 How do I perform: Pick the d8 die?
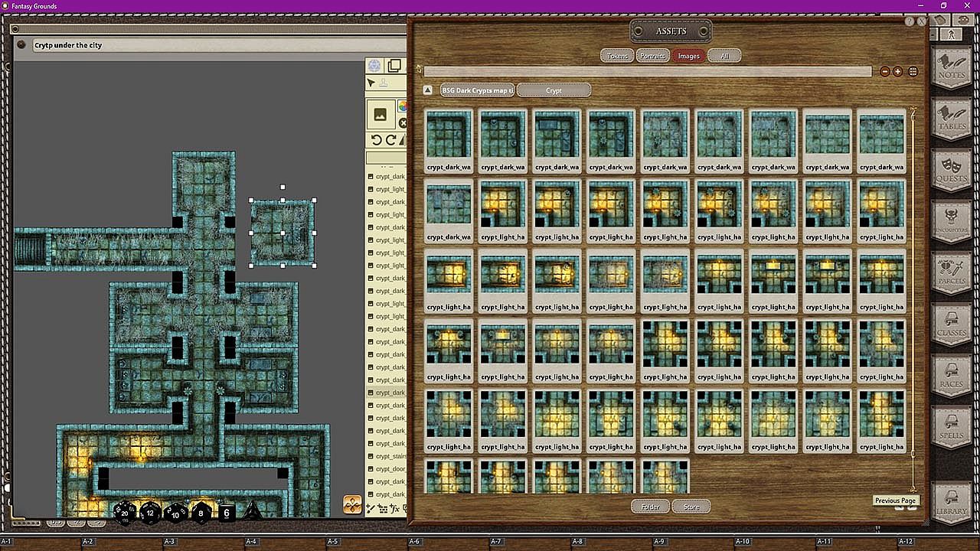point(201,513)
